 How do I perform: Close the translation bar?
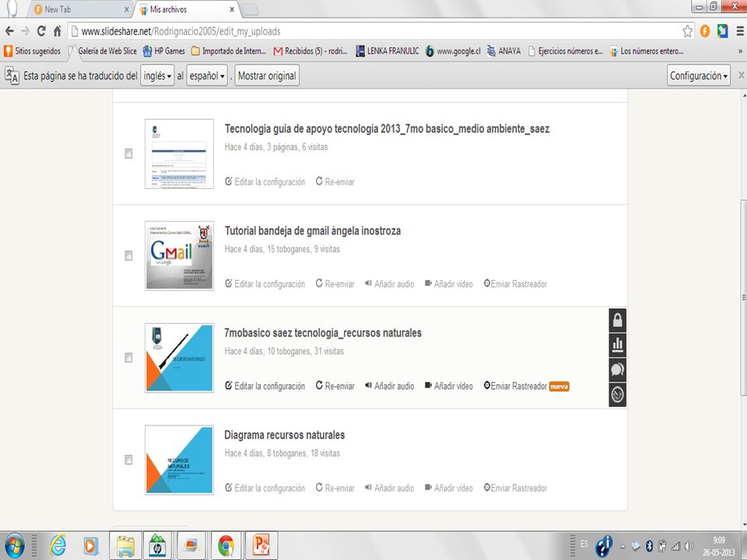742,75
